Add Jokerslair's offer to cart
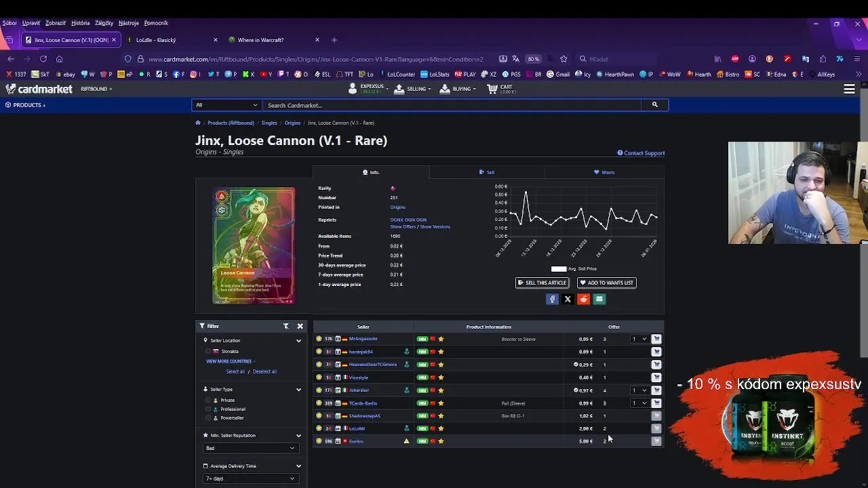The height and width of the screenshot is (488, 868). click(656, 390)
